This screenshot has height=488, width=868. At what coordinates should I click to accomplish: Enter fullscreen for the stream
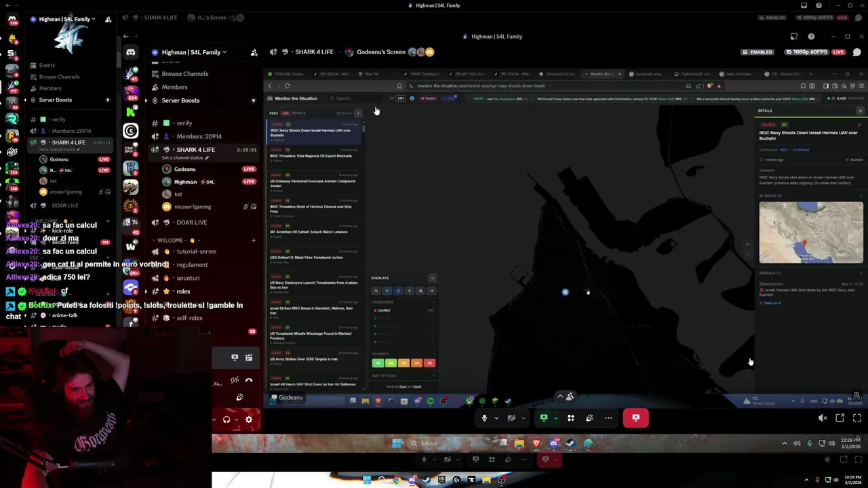pyautogui.click(x=857, y=418)
